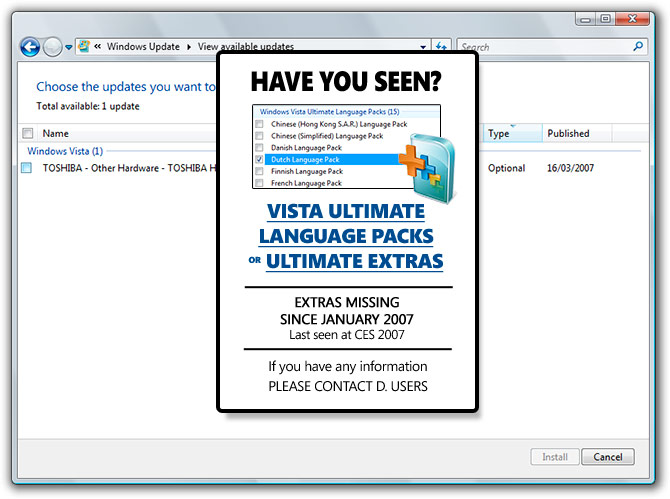Image resolution: width=670 pixels, height=499 pixels.
Task: Click View available updates breadcrumb
Action: [x=246, y=46]
